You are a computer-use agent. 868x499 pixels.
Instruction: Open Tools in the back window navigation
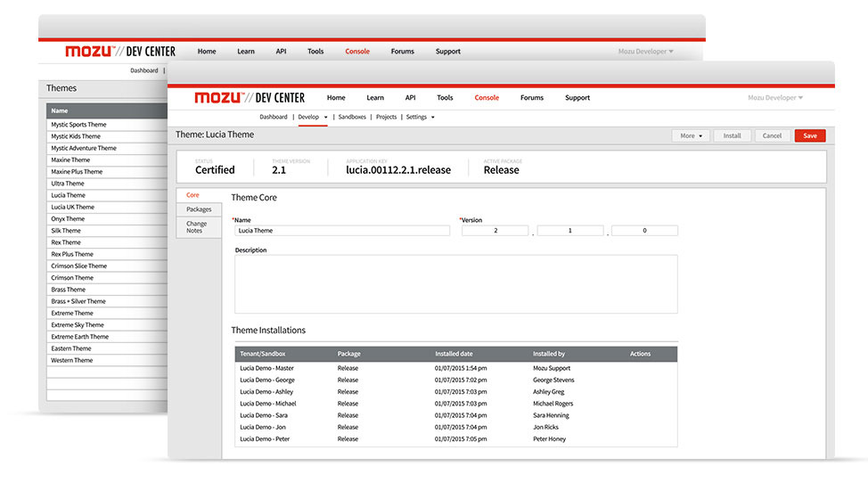pos(315,51)
